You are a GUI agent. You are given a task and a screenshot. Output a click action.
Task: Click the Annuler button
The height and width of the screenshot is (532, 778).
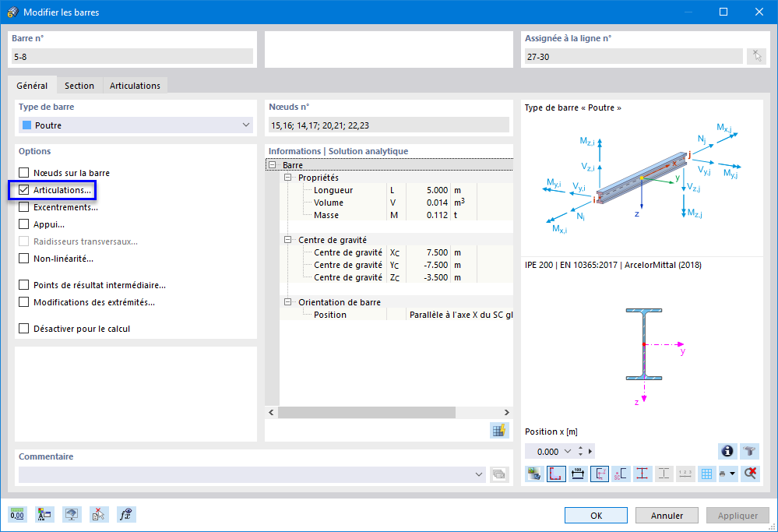pyautogui.click(x=667, y=515)
